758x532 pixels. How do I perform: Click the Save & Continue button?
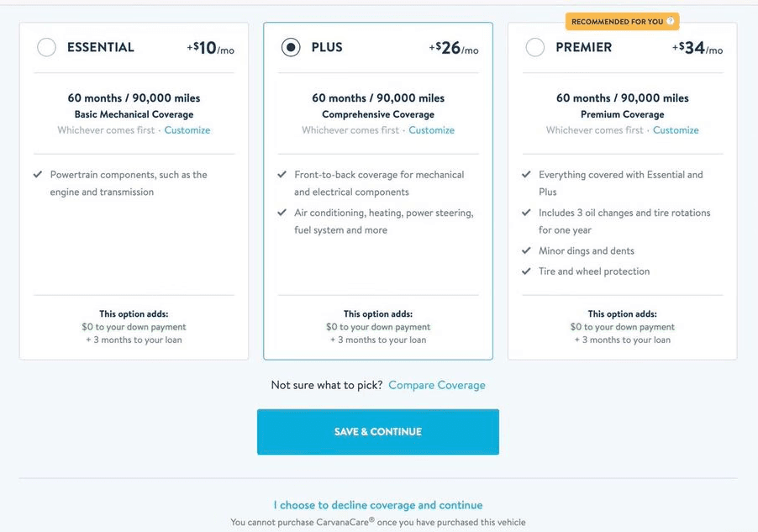coord(378,432)
